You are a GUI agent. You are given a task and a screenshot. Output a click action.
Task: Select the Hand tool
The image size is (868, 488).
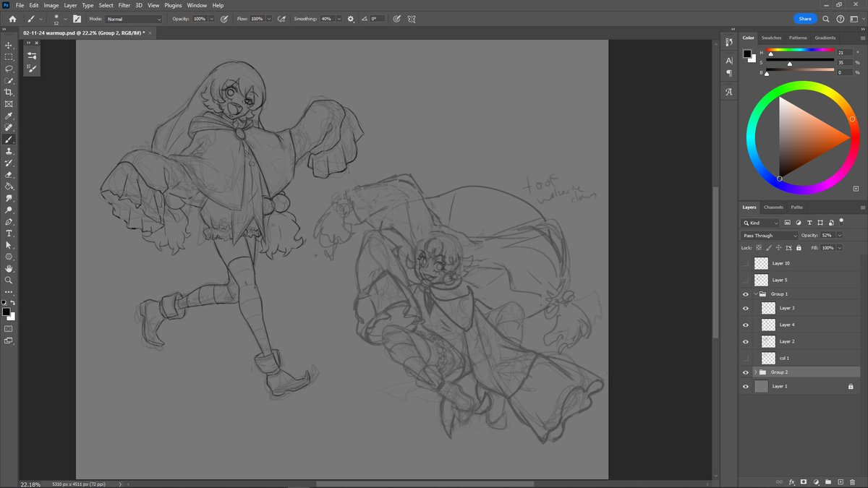pos(9,268)
